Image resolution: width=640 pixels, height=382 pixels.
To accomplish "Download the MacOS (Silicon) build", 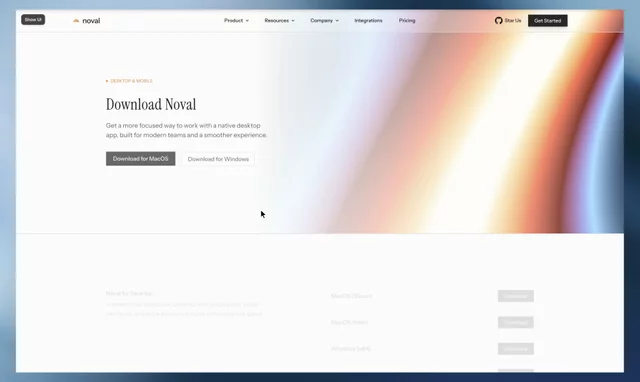I will 516,296.
